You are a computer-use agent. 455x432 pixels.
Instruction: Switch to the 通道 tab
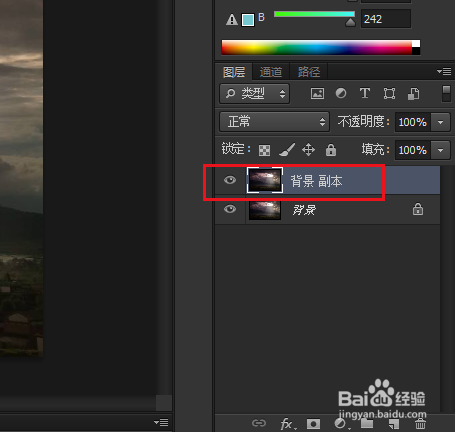[x=271, y=72]
